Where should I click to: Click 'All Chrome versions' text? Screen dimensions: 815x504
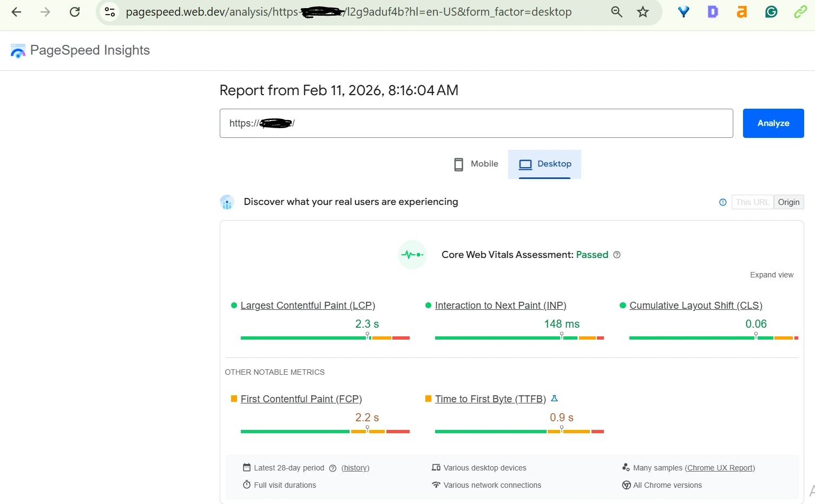[668, 486]
